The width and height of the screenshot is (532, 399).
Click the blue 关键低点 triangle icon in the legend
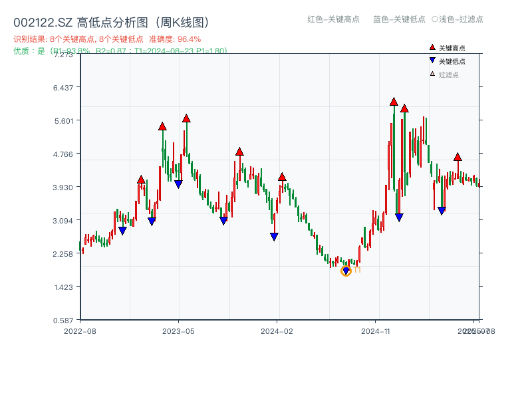coord(432,59)
